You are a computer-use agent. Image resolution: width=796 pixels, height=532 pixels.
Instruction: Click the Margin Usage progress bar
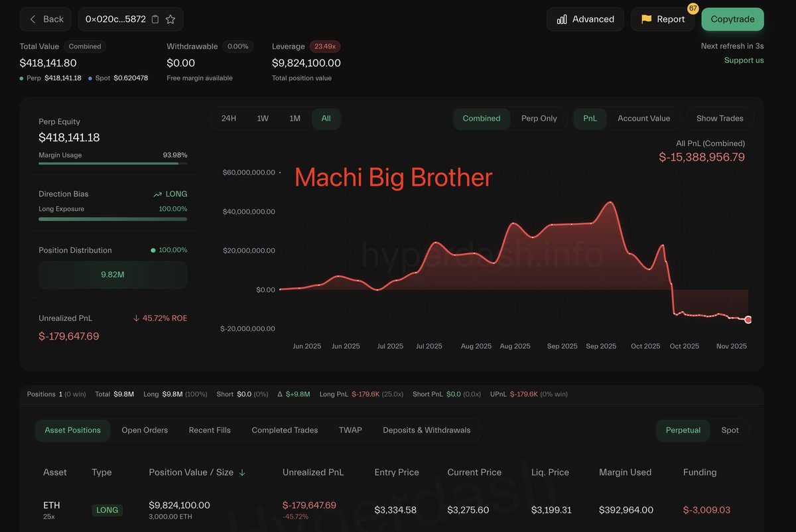113,163
